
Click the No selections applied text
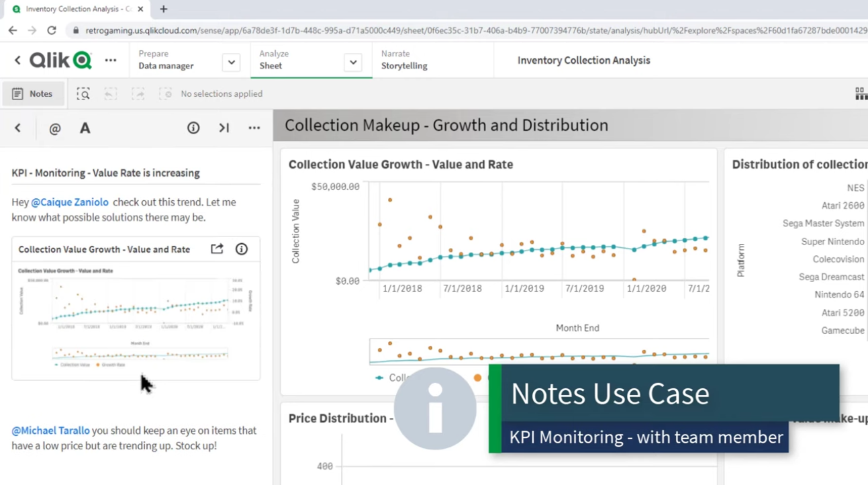pyautogui.click(x=222, y=94)
